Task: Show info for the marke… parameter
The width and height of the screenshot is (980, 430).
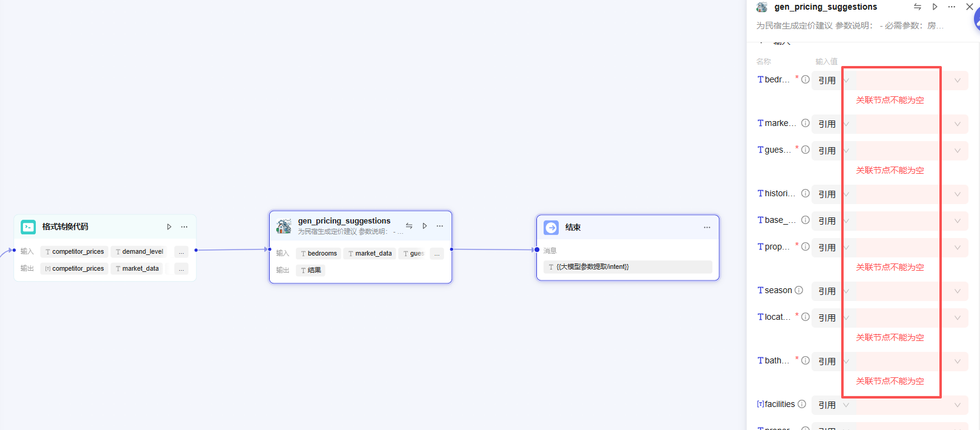Action: click(x=805, y=123)
